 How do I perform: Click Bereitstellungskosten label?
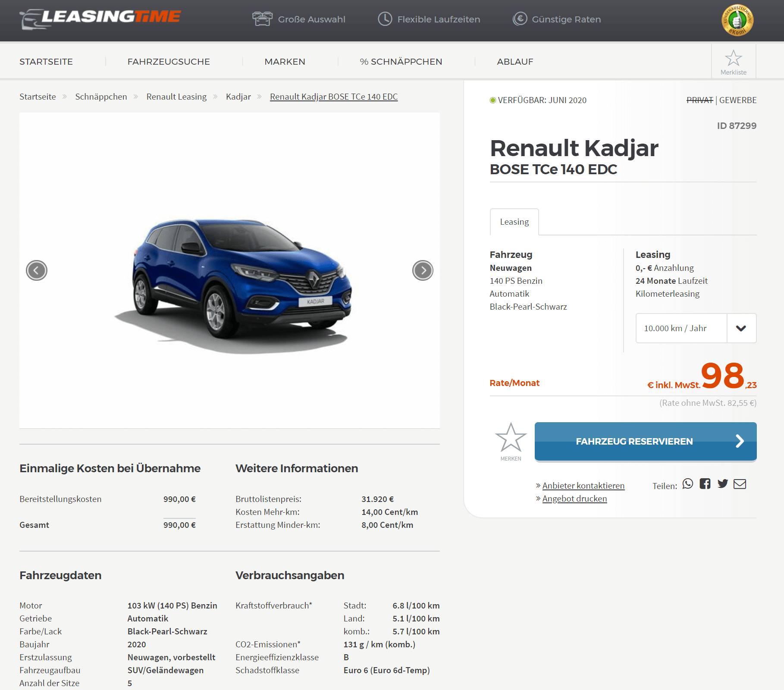[60, 499]
